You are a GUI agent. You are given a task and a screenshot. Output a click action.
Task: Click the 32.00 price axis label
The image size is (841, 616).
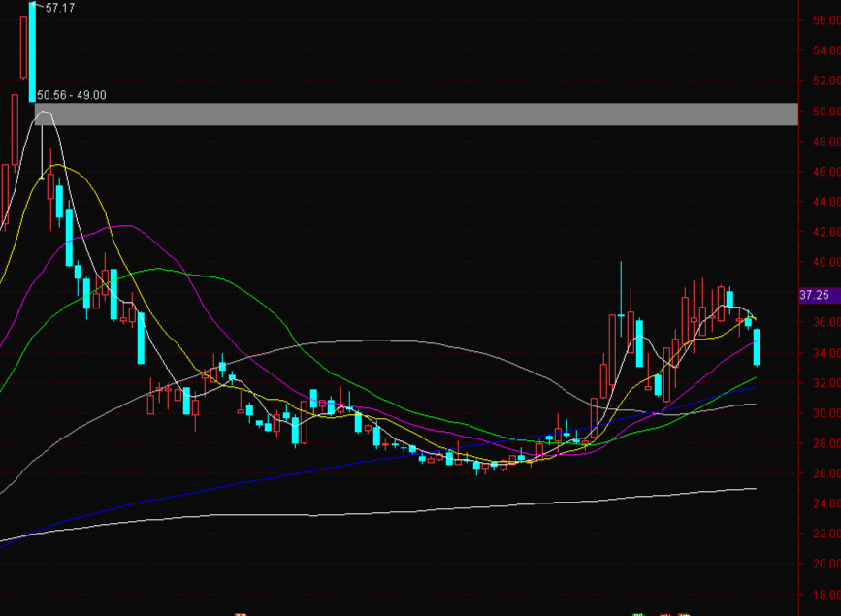tap(826, 383)
